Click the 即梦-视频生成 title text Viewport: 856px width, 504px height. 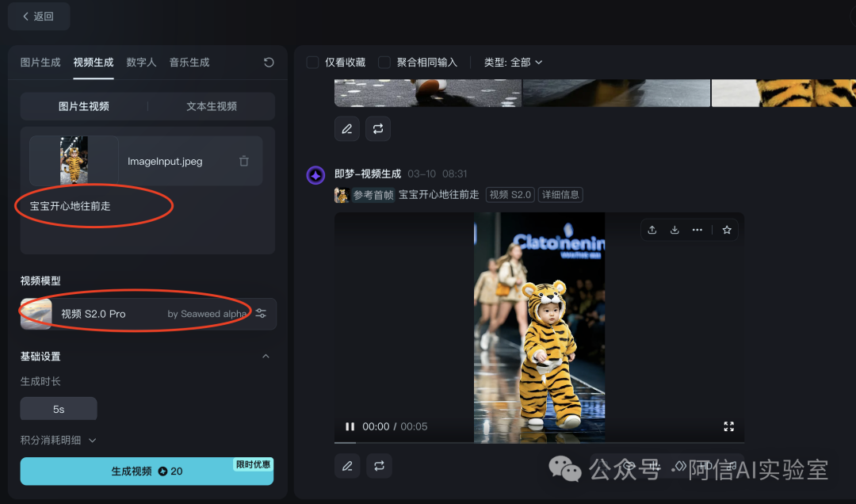pos(368,174)
